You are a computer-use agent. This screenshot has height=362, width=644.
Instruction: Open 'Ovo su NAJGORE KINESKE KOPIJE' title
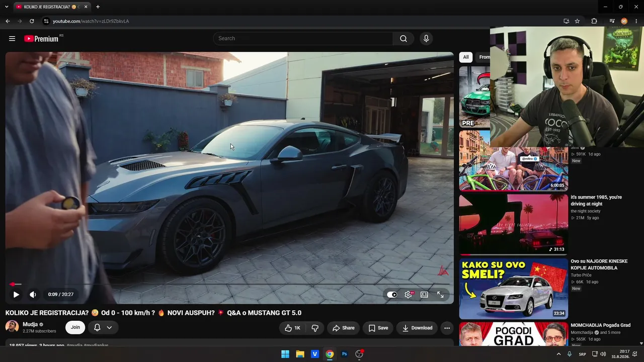tap(599, 264)
